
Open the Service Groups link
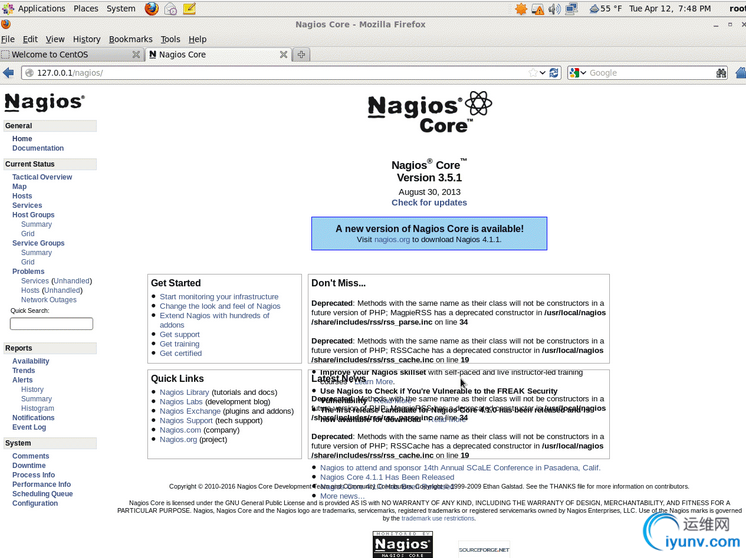tap(39, 243)
